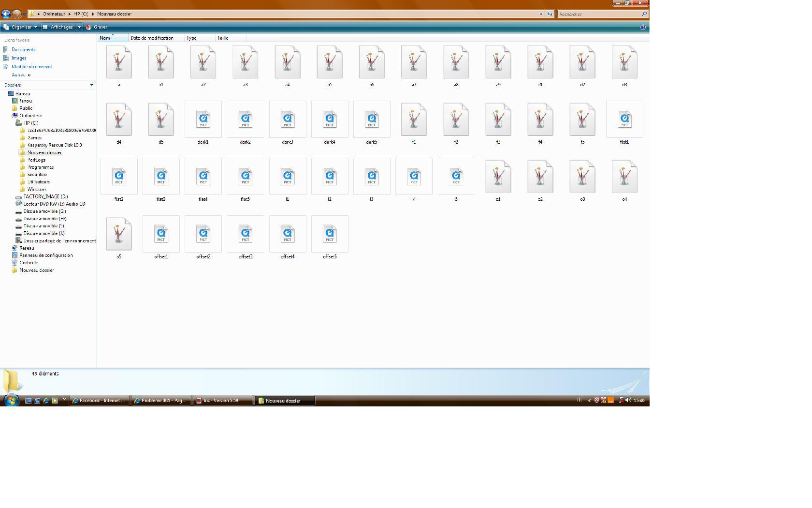This screenshot has width=812, height=508.
Task: Select Bureau in the folder tree
Action: [x=23, y=94]
